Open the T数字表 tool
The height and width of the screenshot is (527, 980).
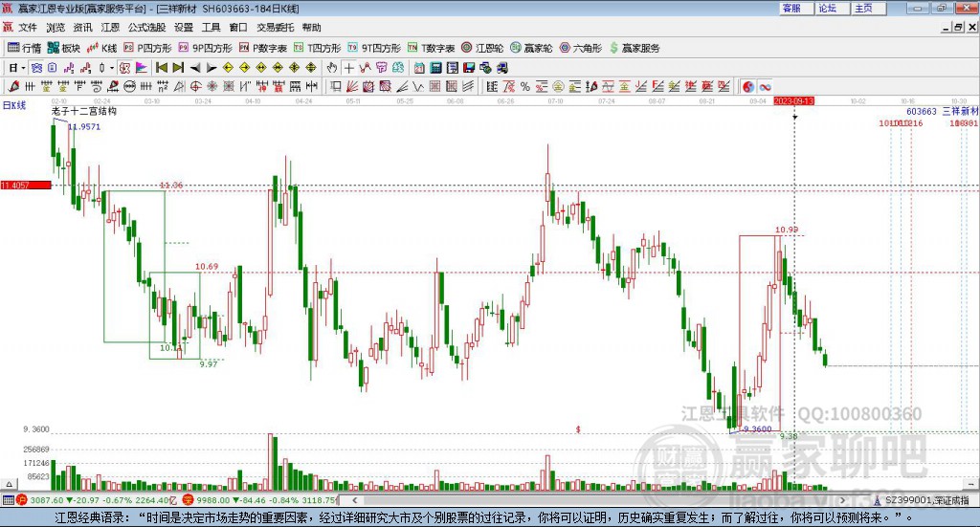click(x=432, y=48)
